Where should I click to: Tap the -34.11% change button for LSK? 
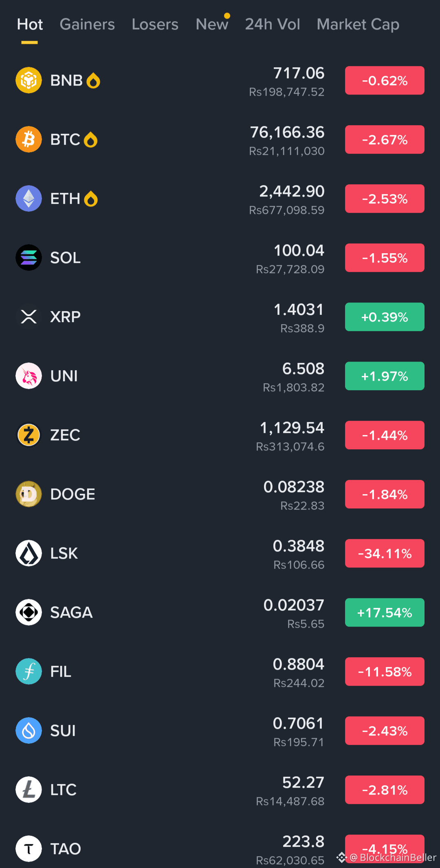tap(385, 553)
